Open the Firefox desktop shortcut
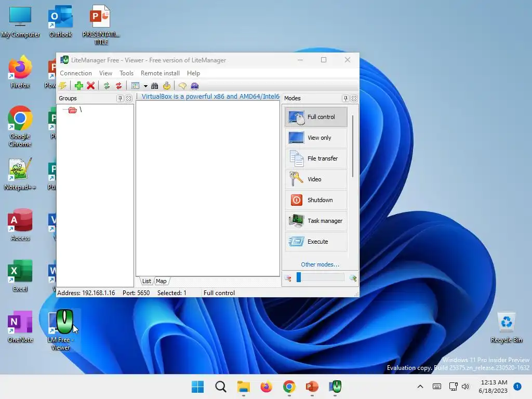Screen dimensions: 532x399 click(20, 73)
